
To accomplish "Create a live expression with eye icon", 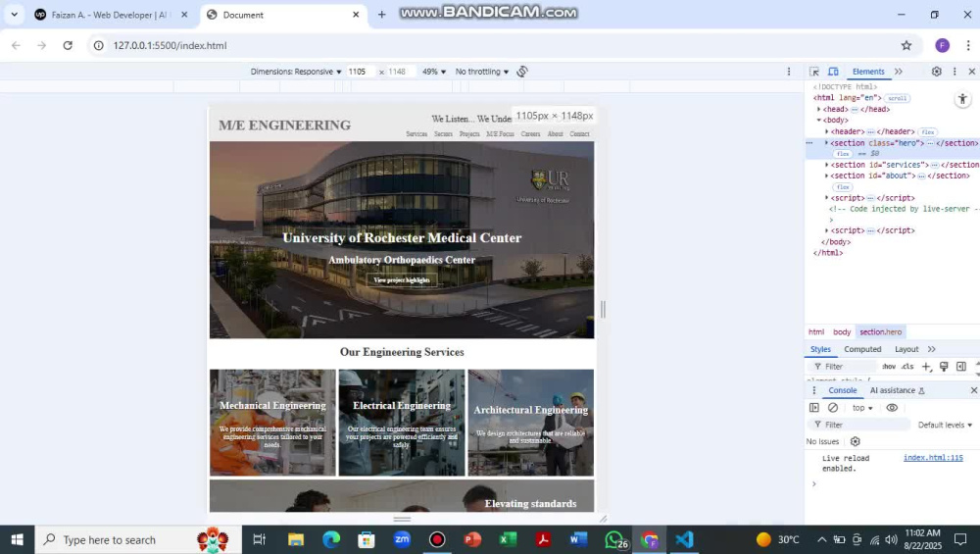I will point(892,408).
